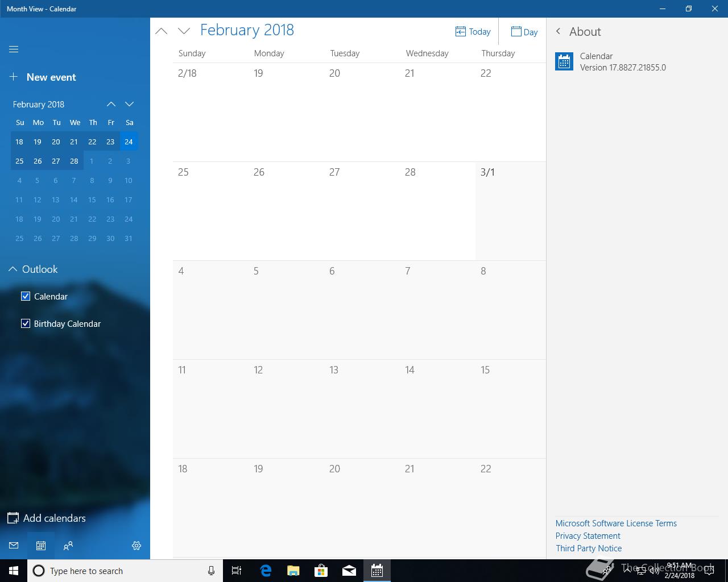Select date 18 in mini calendar top row
The height and width of the screenshot is (582, 728).
tap(19, 142)
